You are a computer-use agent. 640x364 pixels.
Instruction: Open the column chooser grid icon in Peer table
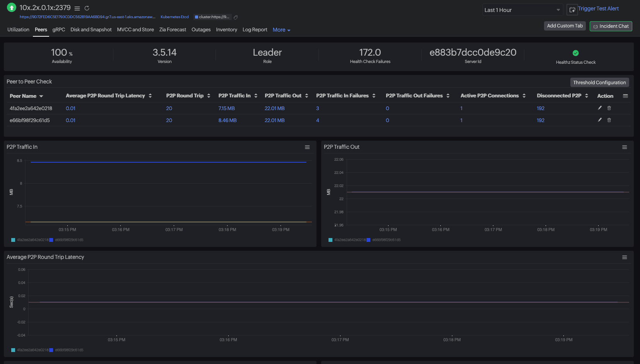[625, 96]
